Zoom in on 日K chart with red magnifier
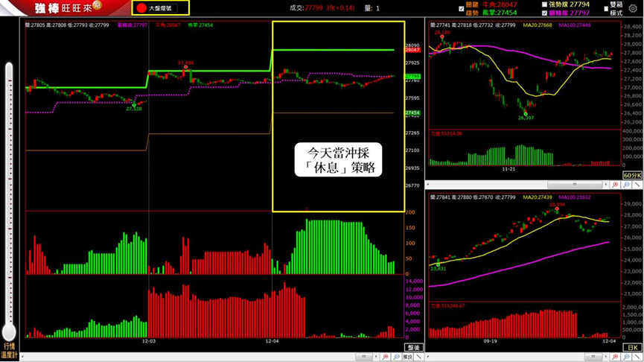644x362 pixels. pyautogui.click(x=615, y=357)
